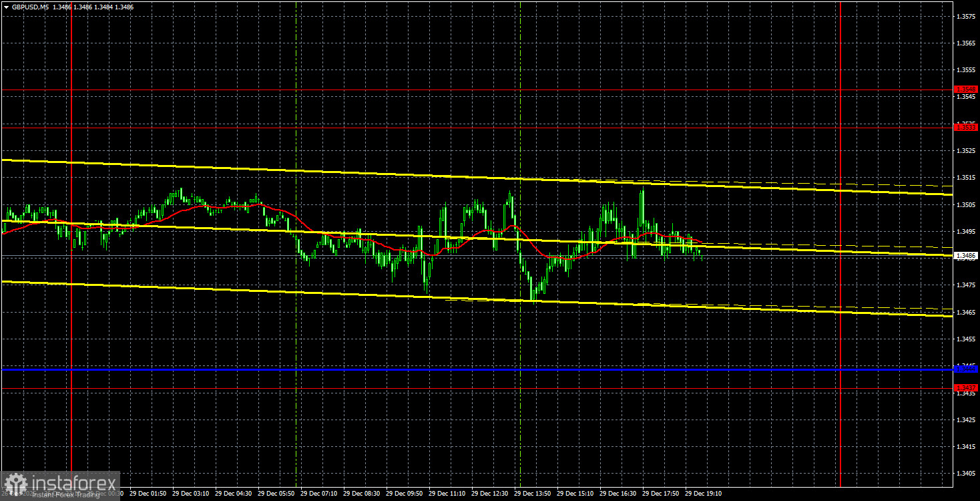The height and width of the screenshot is (501, 980).
Task: Click the 29 Dec 07:10 time label
Action: click(317, 494)
